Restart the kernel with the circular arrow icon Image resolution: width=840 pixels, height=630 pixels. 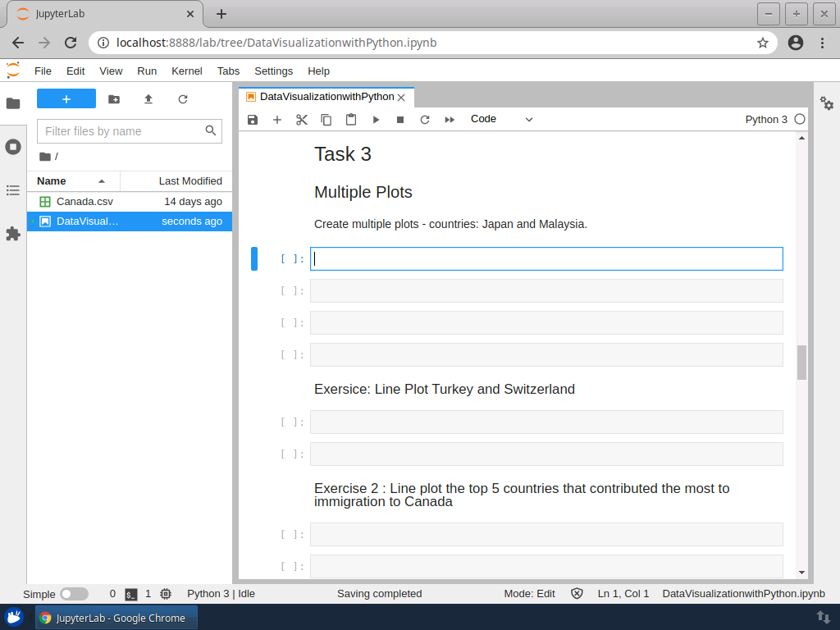[x=425, y=120]
